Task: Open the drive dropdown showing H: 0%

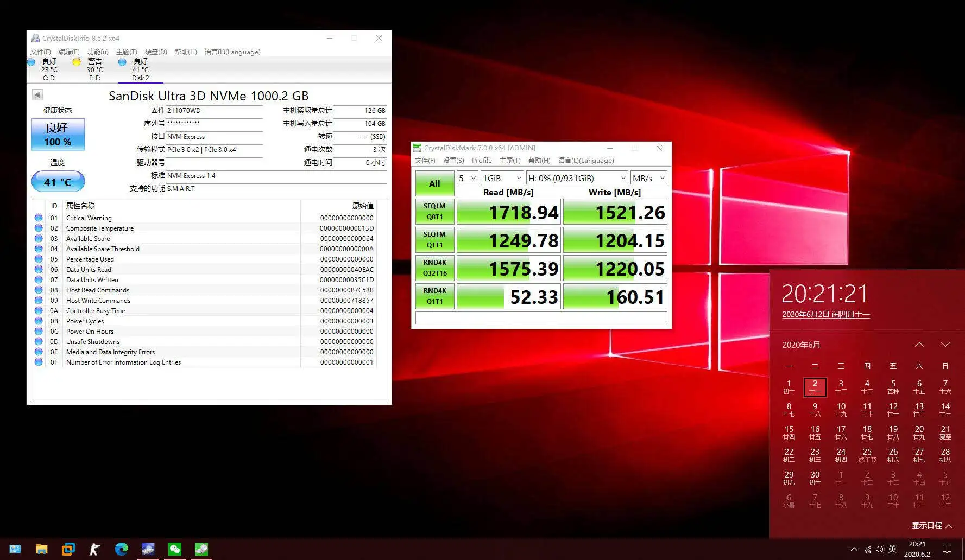Action: (x=577, y=178)
